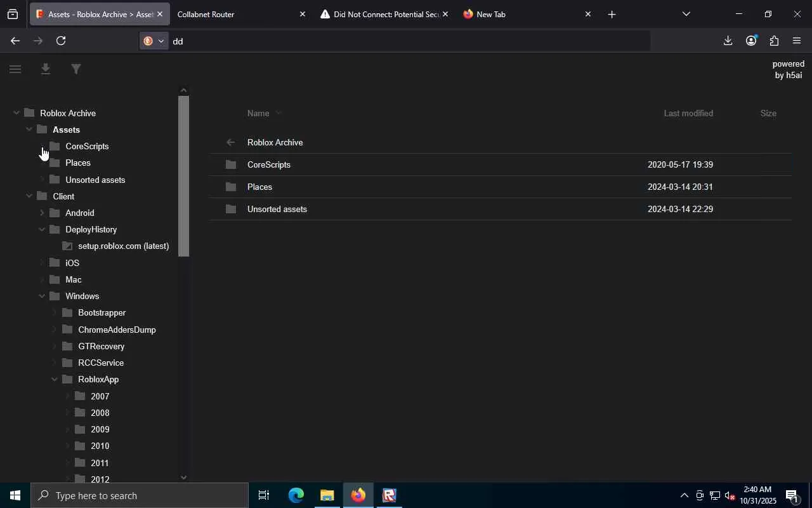Viewport: 812px width, 508px height.
Task: Click the h5ai download icon in toolbar
Action: [x=46, y=69]
